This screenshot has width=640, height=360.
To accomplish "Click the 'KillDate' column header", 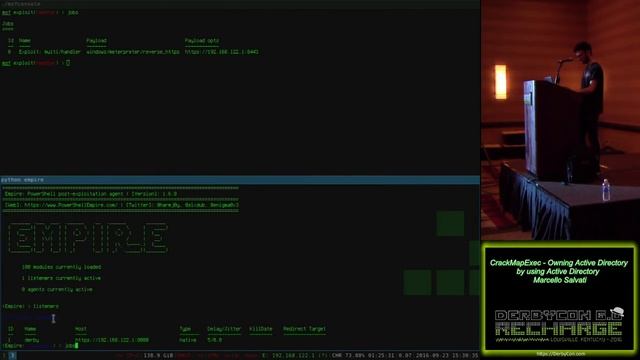I will pos(260,329).
